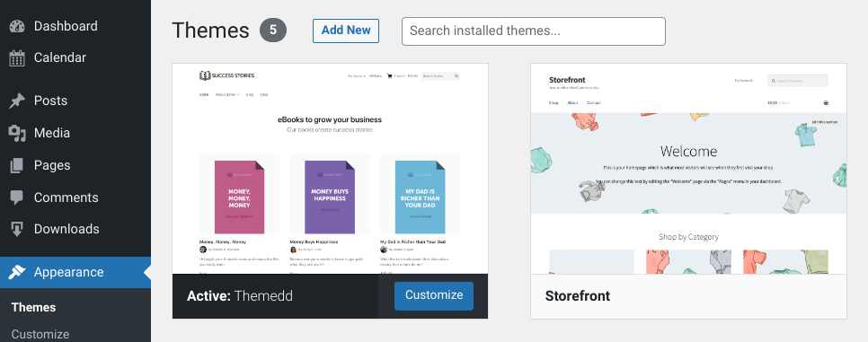Screen dimensions: 868x342
Task: Click the Downloads icon in sidebar
Action: [x=17, y=229]
